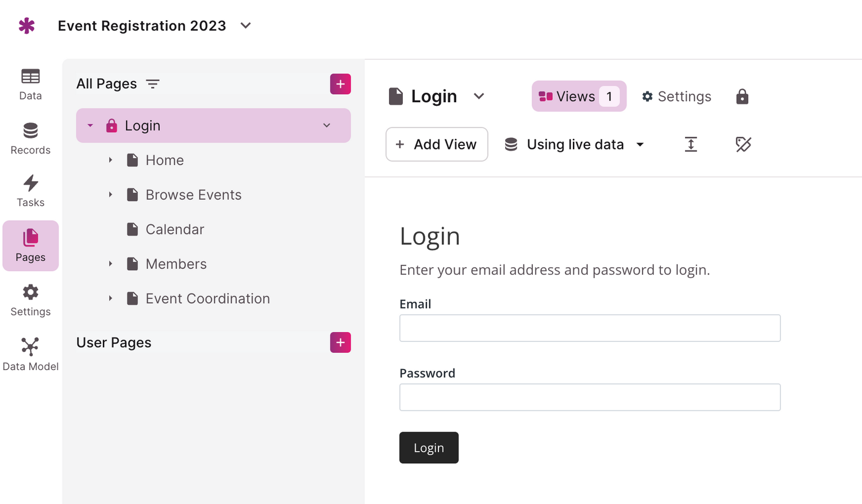
Task: Click the tag edit icon in toolbar
Action: [743, 144]
